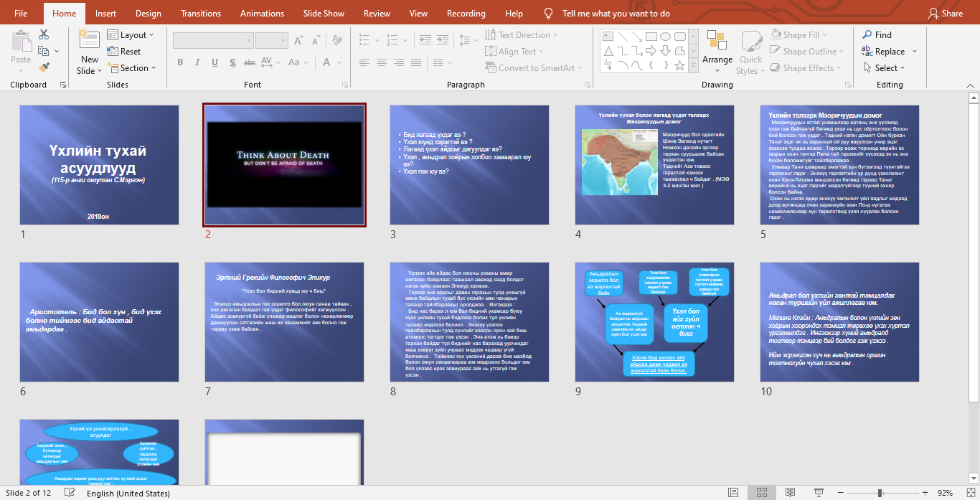Select the Oval shape in shapes gallery

pyautogui.click(x=666, y=36)
